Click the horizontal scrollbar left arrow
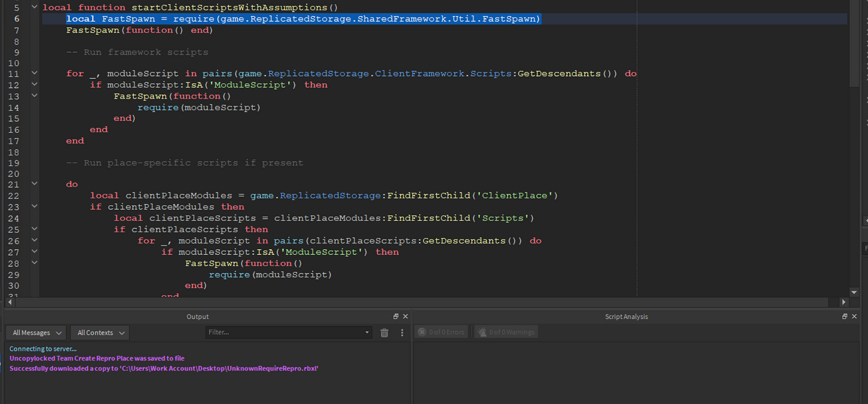The image size is (868, 404). [9, 302]
